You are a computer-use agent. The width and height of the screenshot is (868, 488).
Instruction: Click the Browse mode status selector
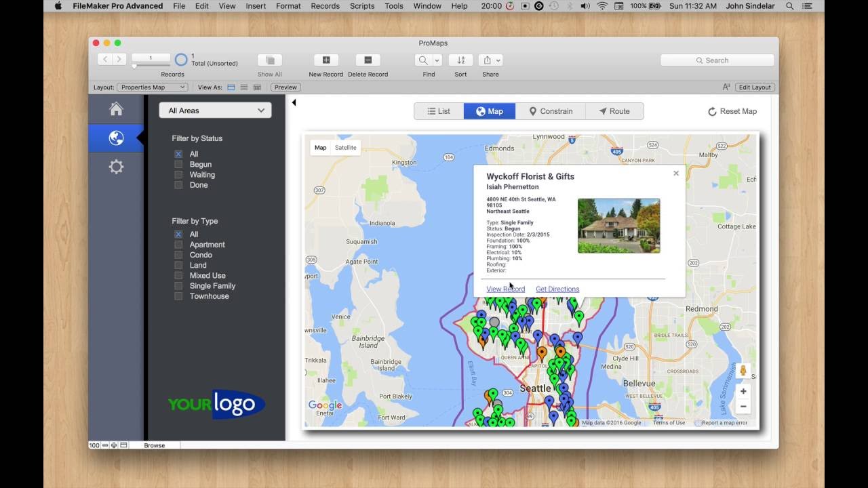tap(154, 445)
